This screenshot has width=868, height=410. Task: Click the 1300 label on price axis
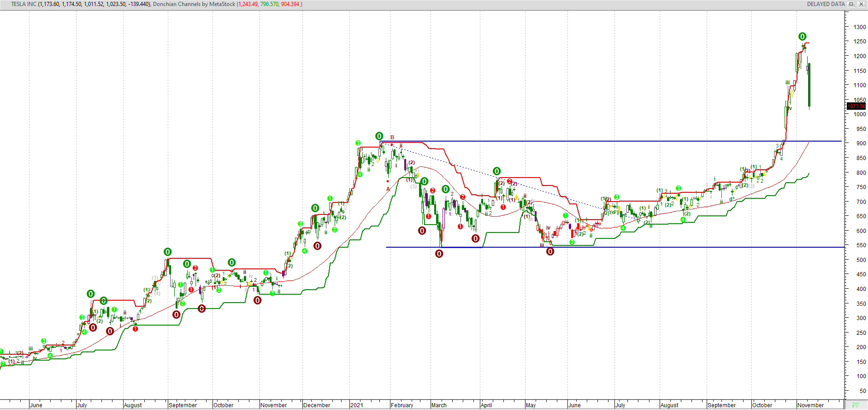click(x=859, y=27)
